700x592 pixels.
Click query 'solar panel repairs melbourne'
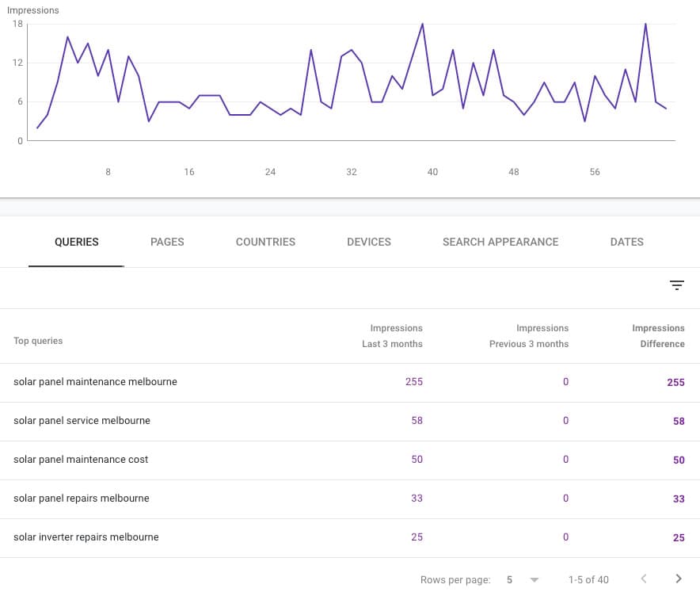click(82, 498)
